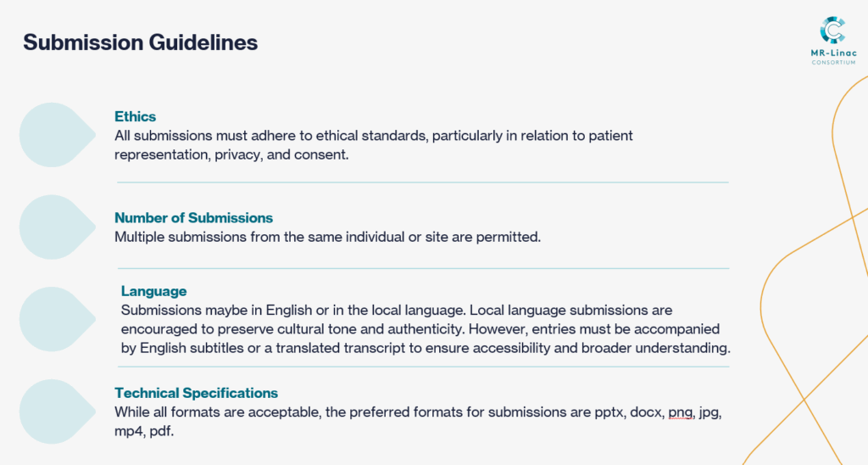This screenshot has height=465, width=868.
Task: Select the "Number of Submissions" heading
Action: pyautogui.click(x=194, y=218)
